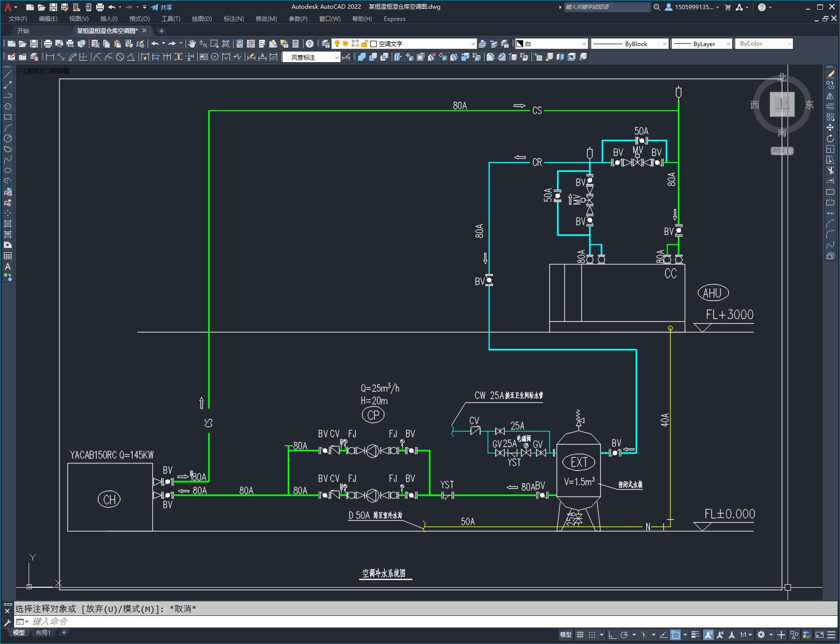The height and width of the screenshot is (644, 840).
Task: Open the 风管标注 dimension style dropdown
Action: point(311,57)
